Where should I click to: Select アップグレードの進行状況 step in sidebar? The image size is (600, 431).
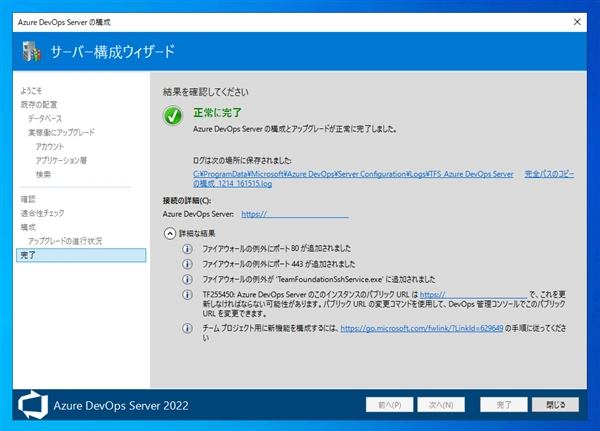tap(65, 241)
